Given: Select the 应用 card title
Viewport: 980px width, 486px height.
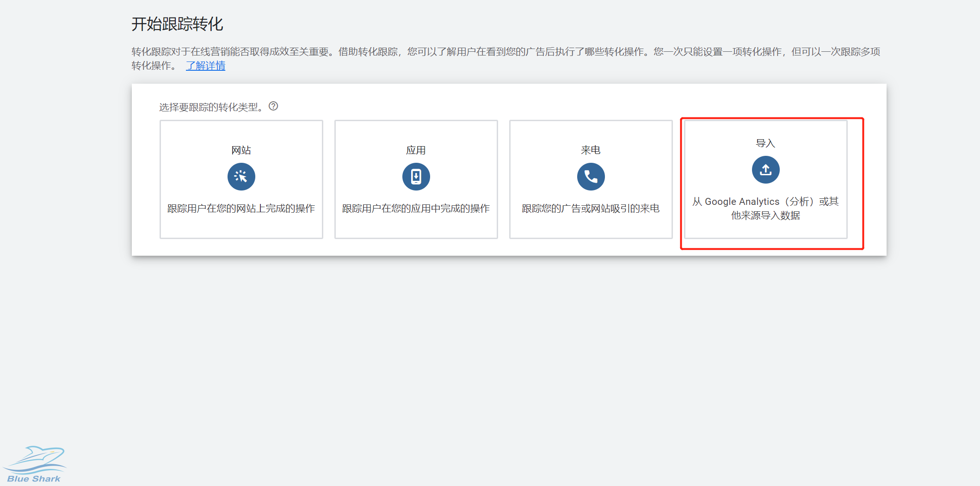Looking at the screenshot, I should (x=416, y=150).
